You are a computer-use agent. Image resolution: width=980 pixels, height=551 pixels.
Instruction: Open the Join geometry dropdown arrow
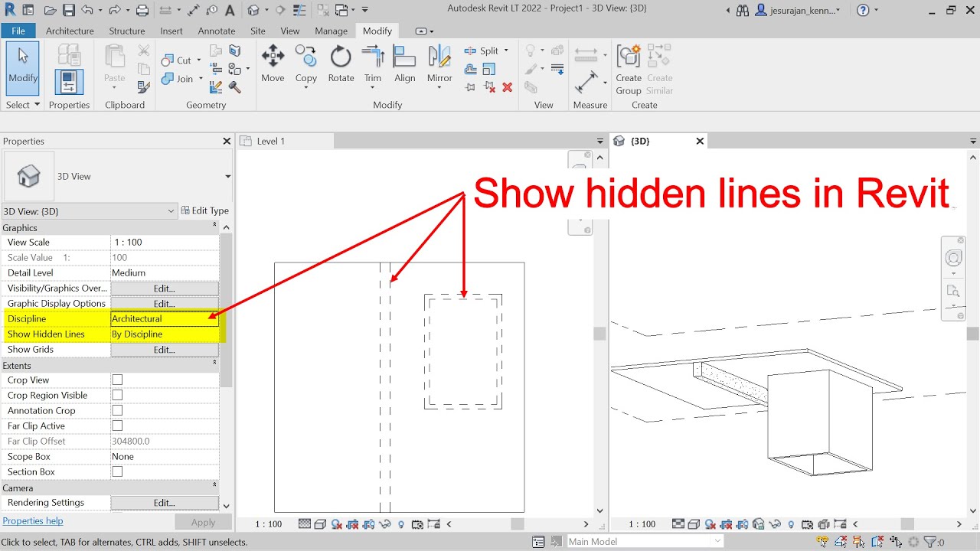pyautogui.click(x=201, y=79)
